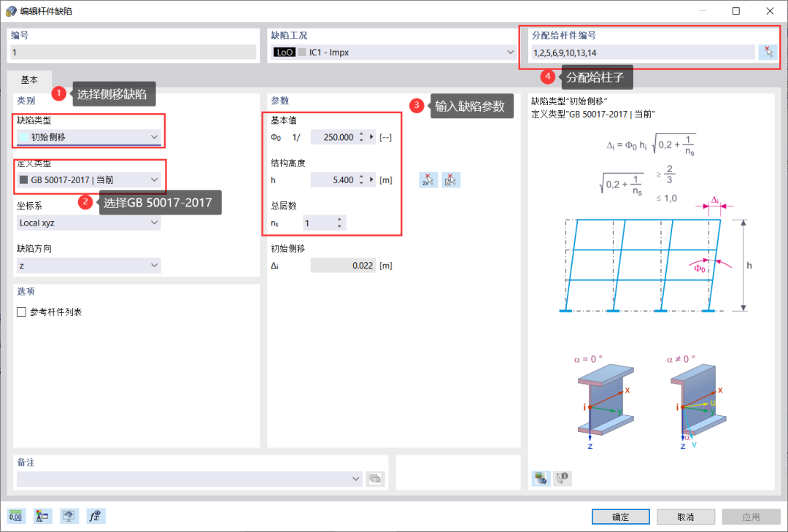
Task: Click the units and decimals icon at bottom left
Action: pyautogui.click(x=16, y=516)
